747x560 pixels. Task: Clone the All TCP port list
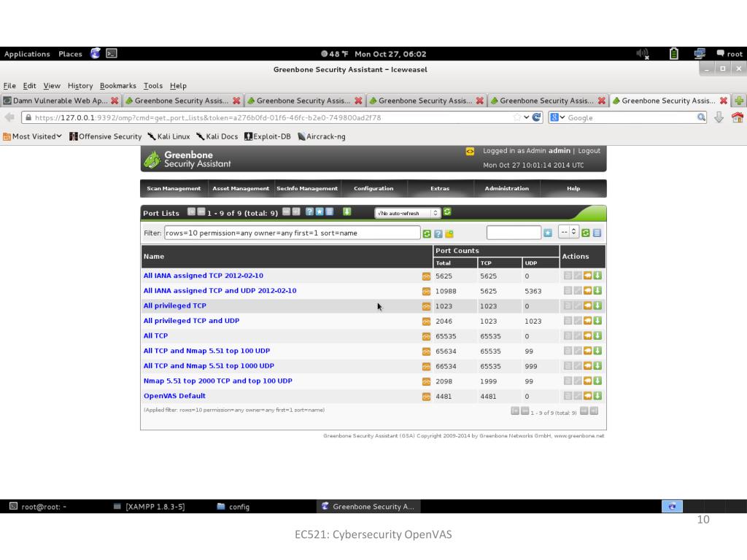pyautogui.click(x=587, y=335)
